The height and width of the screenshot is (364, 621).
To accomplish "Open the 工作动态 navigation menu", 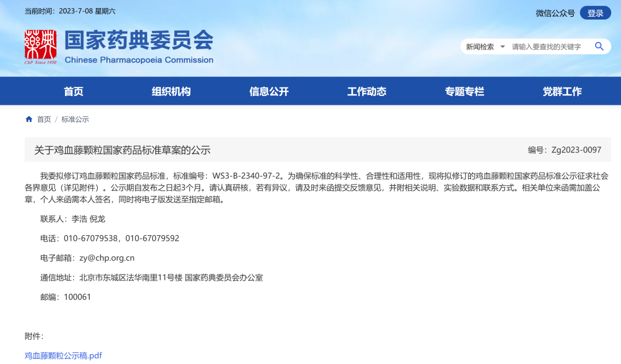I will 367,91.
